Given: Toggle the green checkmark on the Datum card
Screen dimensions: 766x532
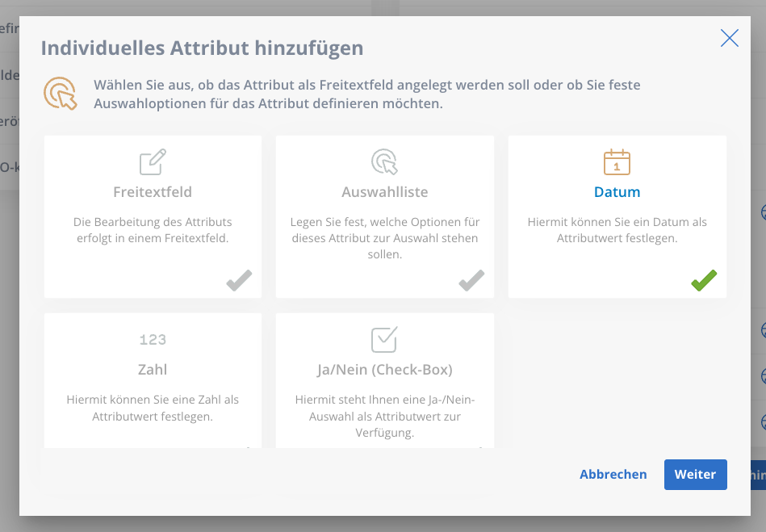Looking at the screenshot, I should 704,280.
